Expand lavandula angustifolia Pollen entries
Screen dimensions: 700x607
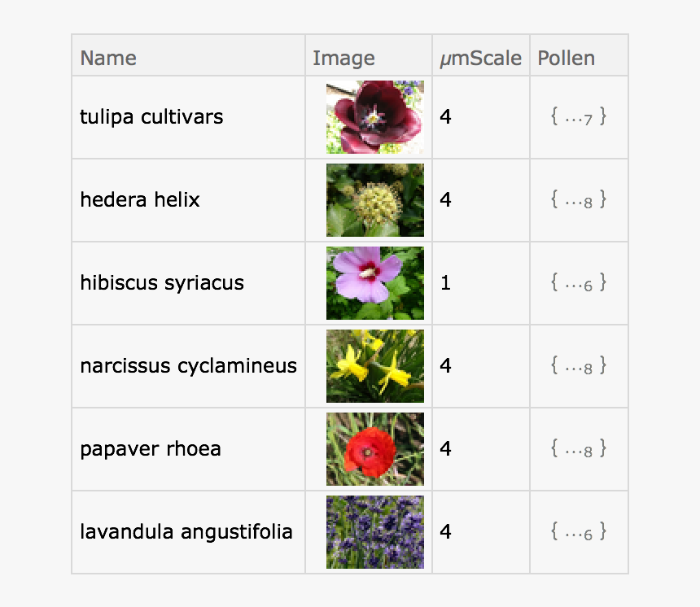tap(579, 532)
